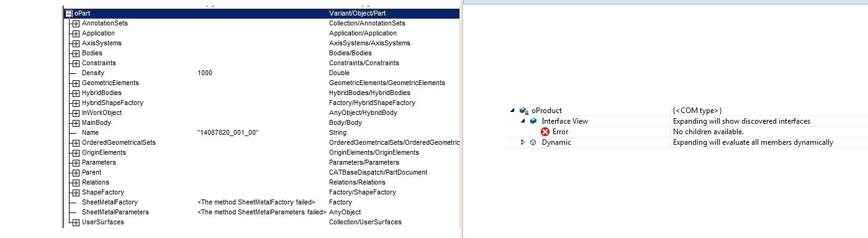Collapse the oProduct watch entry
Viewport: 868px width, 238px height.
click(513, 111)
